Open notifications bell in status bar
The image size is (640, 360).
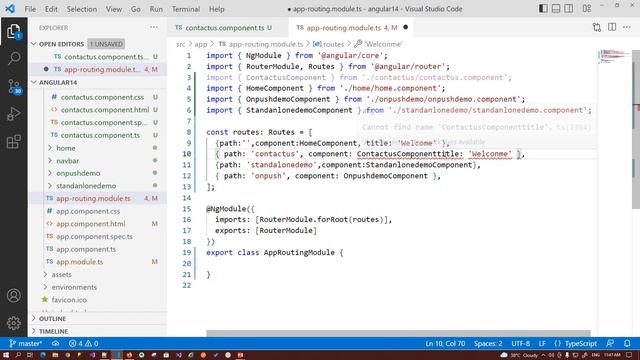tap(627, 344)
